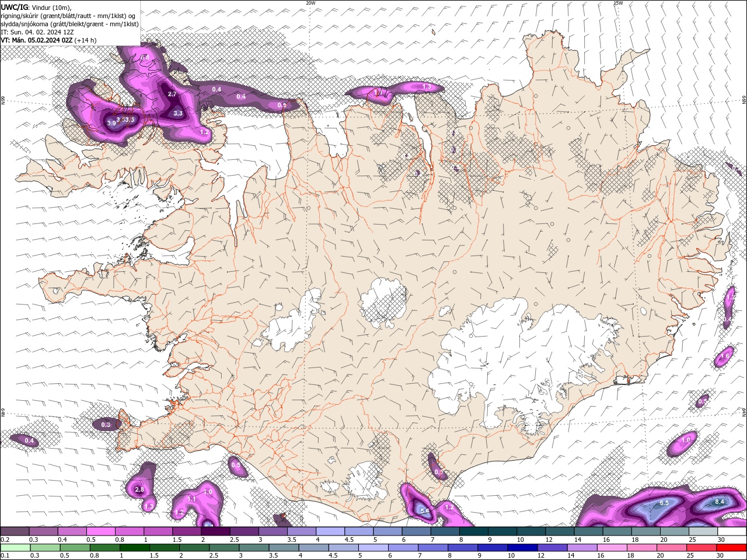Click the '0.2' label under top legend
The width and height of the screenshot is (747, 560).
(5, 540)
